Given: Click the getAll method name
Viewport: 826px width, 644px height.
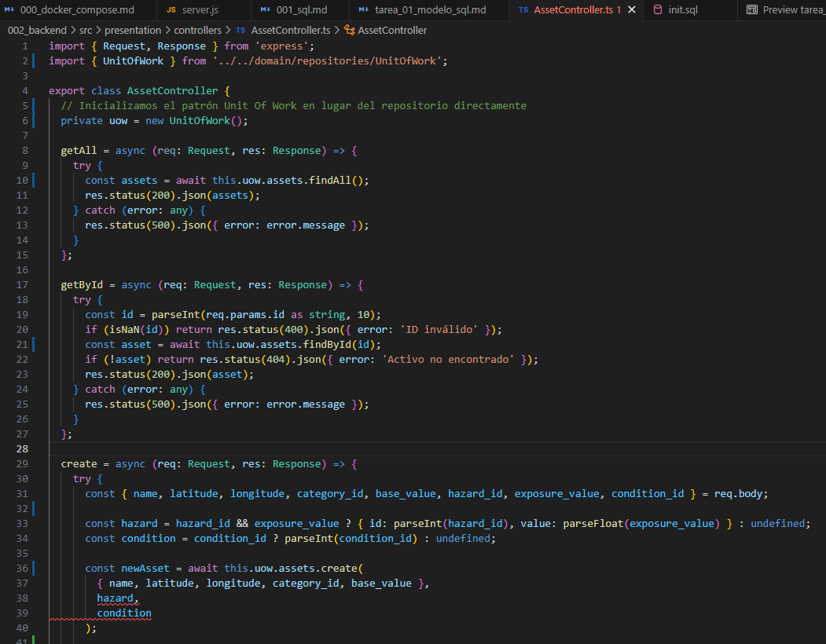Looking at the screenshot, I should click(x=79, y=151).
